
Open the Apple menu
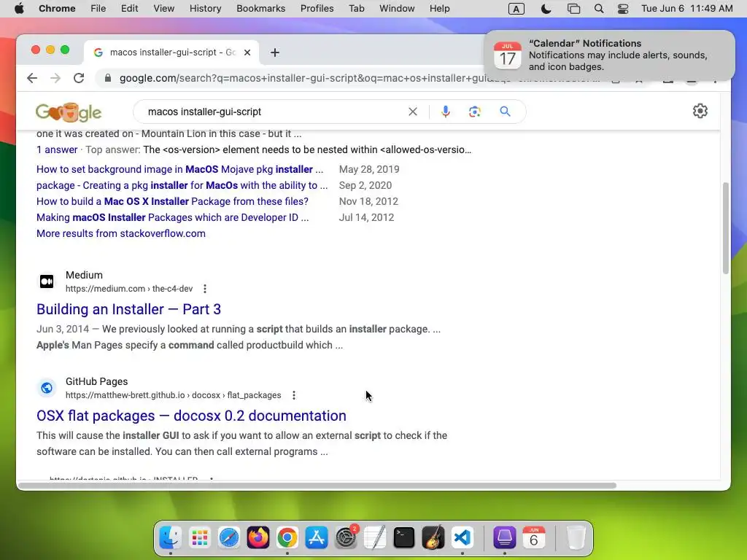[19, 9]
